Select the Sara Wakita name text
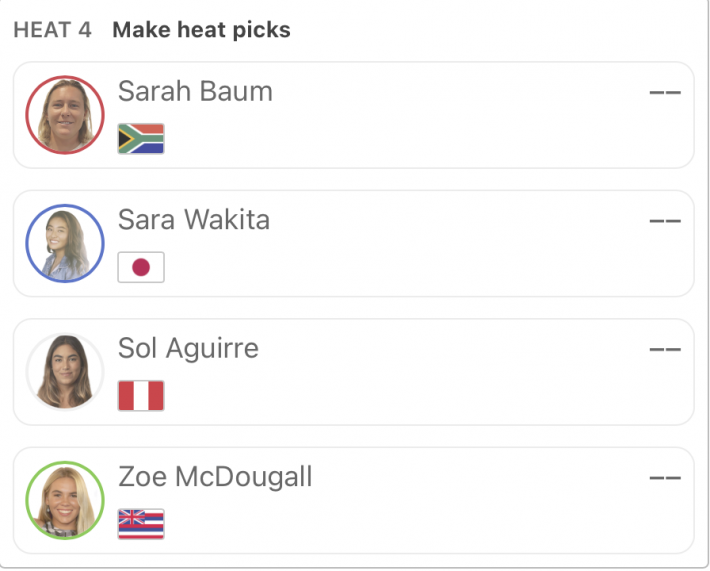Image resolution: width=710 pixels, height=571 pixels. (194, 220)
